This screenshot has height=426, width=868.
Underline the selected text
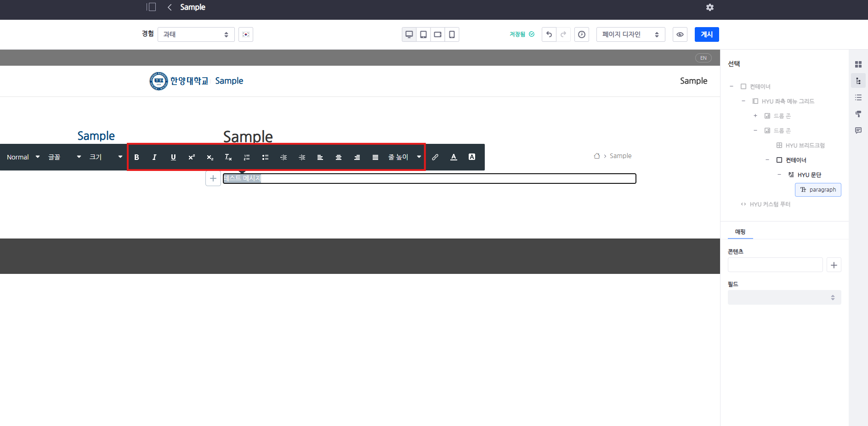point(173,157)
